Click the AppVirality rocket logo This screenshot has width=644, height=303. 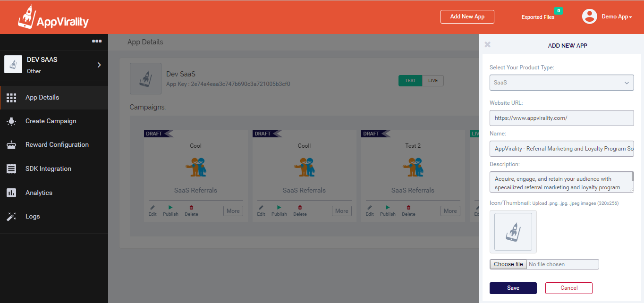[x=53, y=17]
